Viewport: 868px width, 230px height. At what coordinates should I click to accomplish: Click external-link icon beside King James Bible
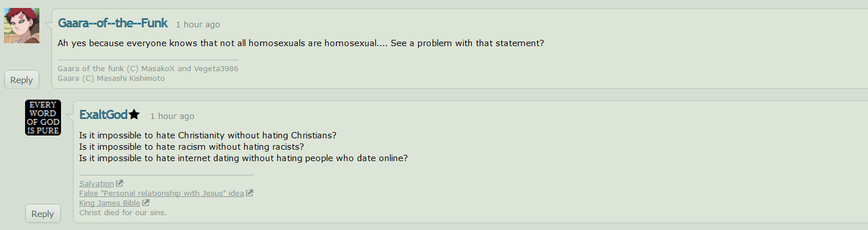click(145, 203)
